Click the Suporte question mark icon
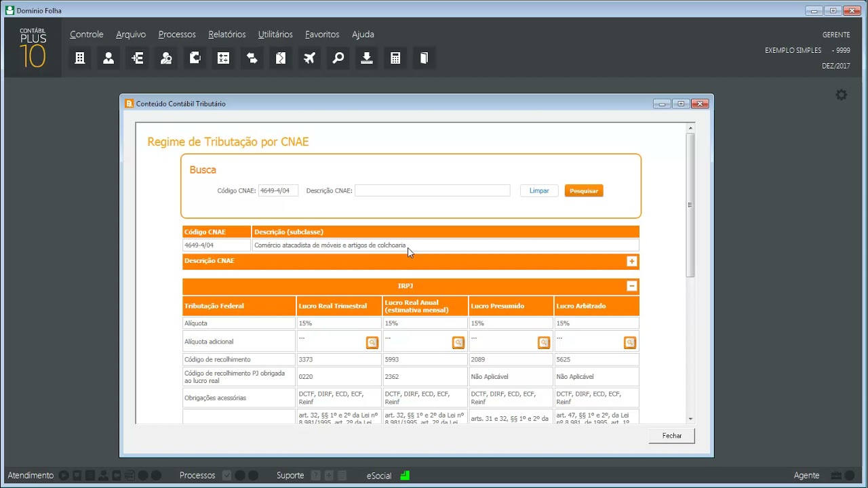 (x=315, y=476)
